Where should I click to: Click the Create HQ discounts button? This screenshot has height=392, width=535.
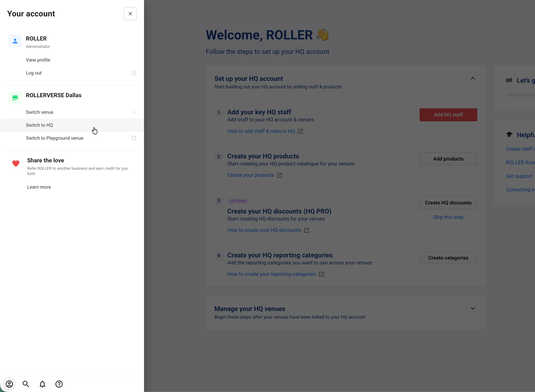click(x=448, y=203)
